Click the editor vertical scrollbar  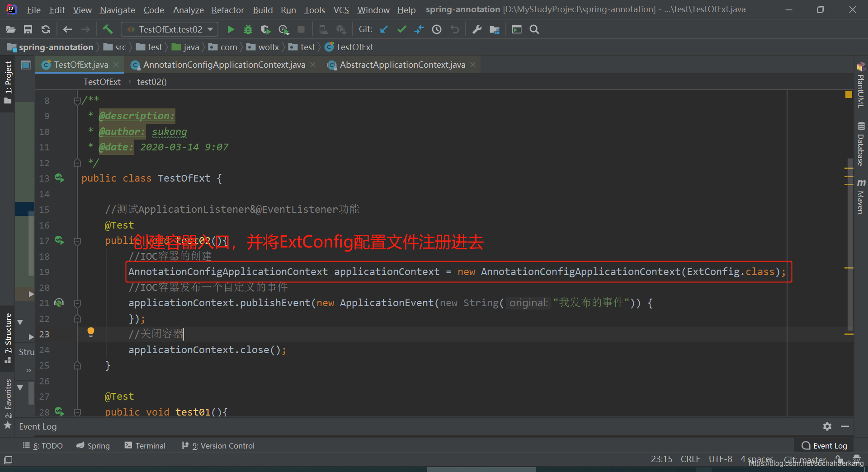pos(849,244)
